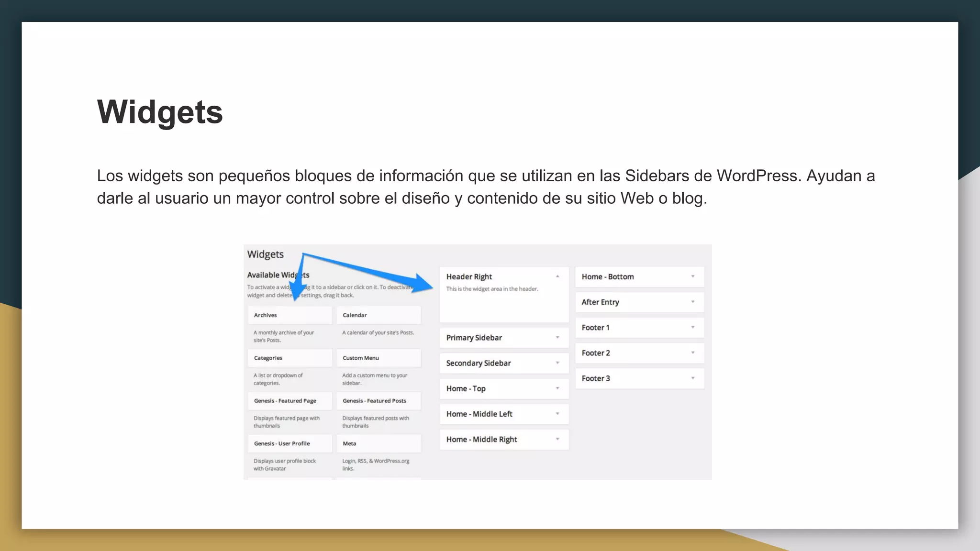The image size is (980, 551).
Task: Click 'A monthly archive of your site's Posts.' text
Action: tap(284, 336)
